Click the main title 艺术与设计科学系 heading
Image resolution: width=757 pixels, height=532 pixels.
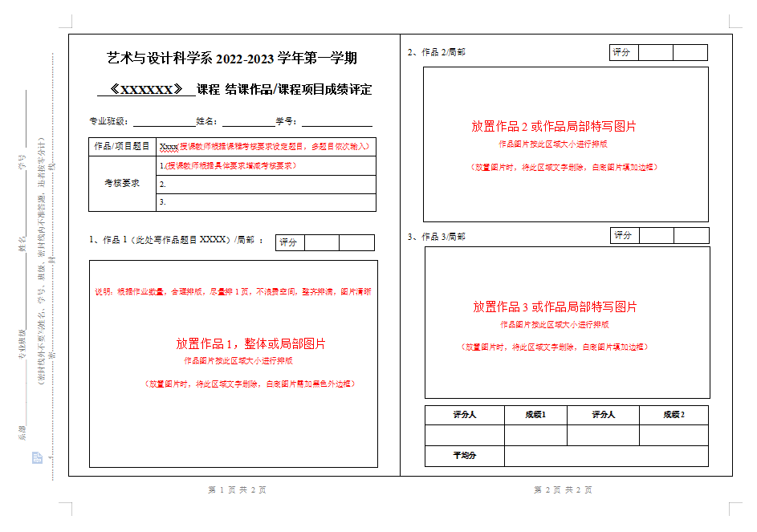(232, 58)
